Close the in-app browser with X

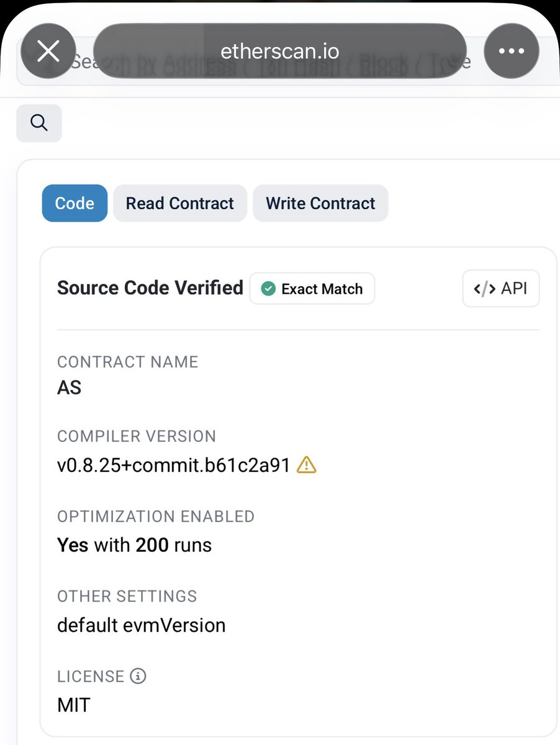pyautogui.click(x=48, y=51)
